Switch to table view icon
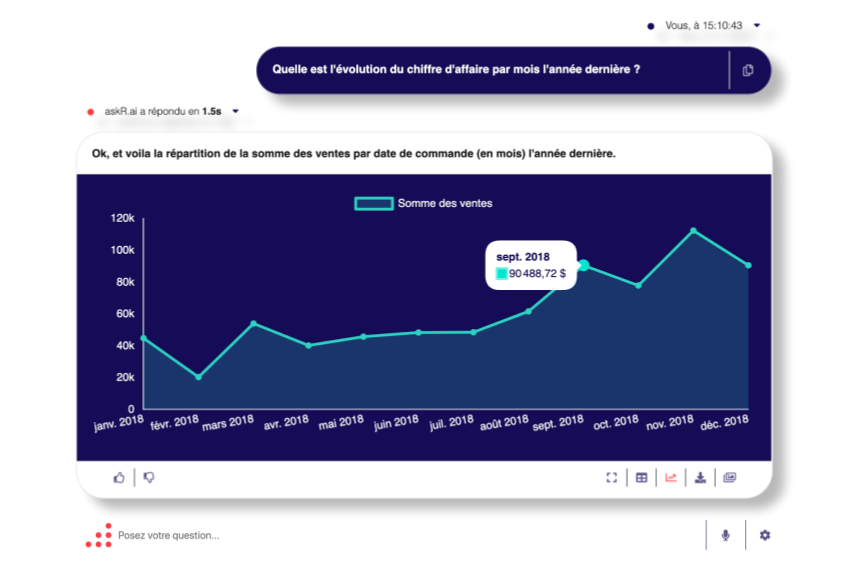This screenshot has width=867, height=566. pos(641,478)
